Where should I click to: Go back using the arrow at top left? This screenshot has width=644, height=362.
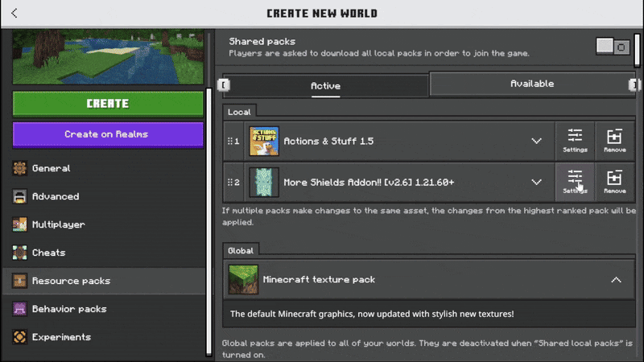[14, 13]
